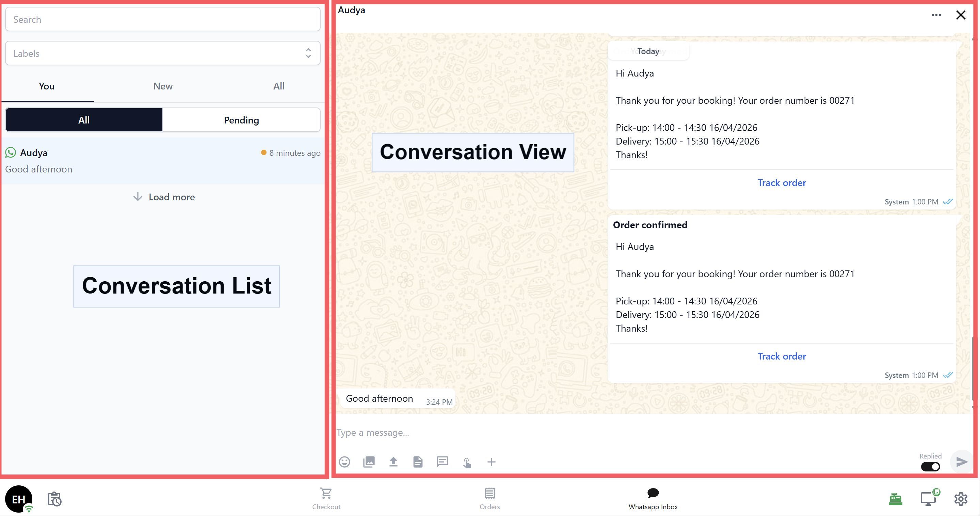Viewport: 980px width, 516px height.
Task: Click the upload file icon
Action: [393, 462]
